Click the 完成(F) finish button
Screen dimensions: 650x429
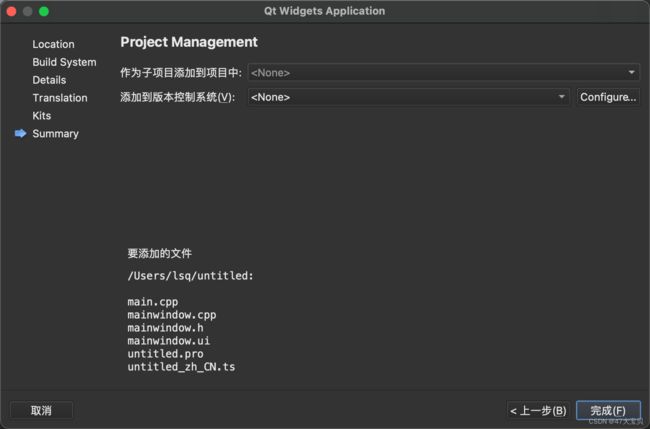pos(608,410)
